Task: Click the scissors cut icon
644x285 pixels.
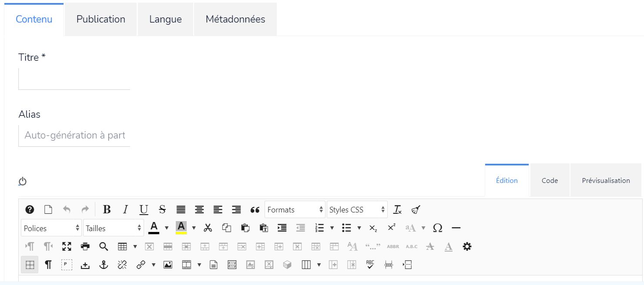Action: coord(208,228)
